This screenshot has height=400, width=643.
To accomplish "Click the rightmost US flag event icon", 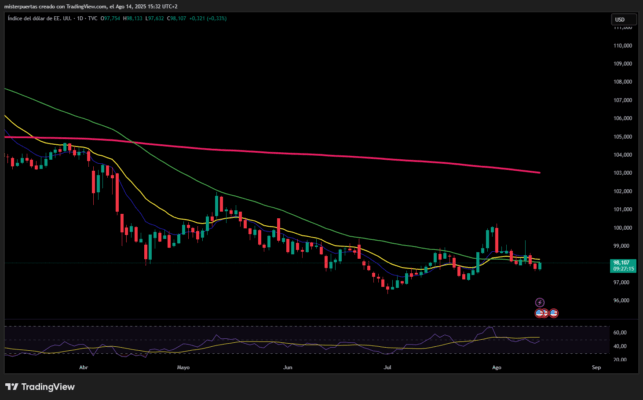I will (554, 313).
